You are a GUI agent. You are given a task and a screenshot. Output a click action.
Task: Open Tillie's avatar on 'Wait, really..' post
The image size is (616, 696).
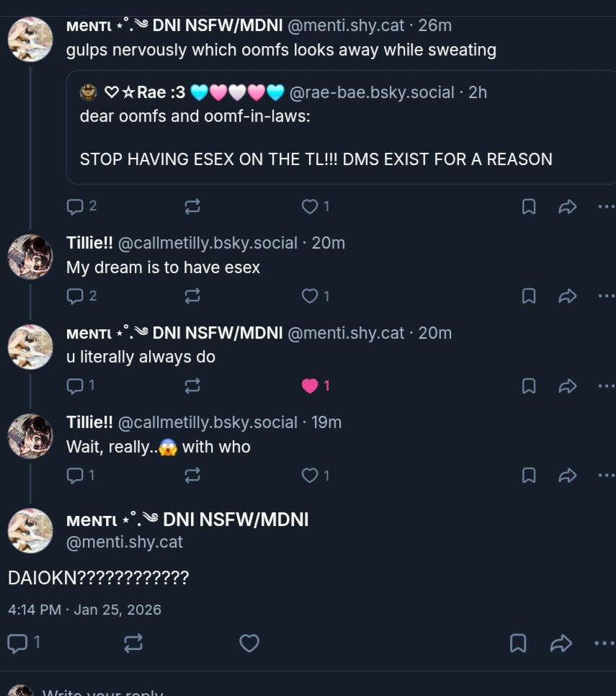[x=30, y=436]
